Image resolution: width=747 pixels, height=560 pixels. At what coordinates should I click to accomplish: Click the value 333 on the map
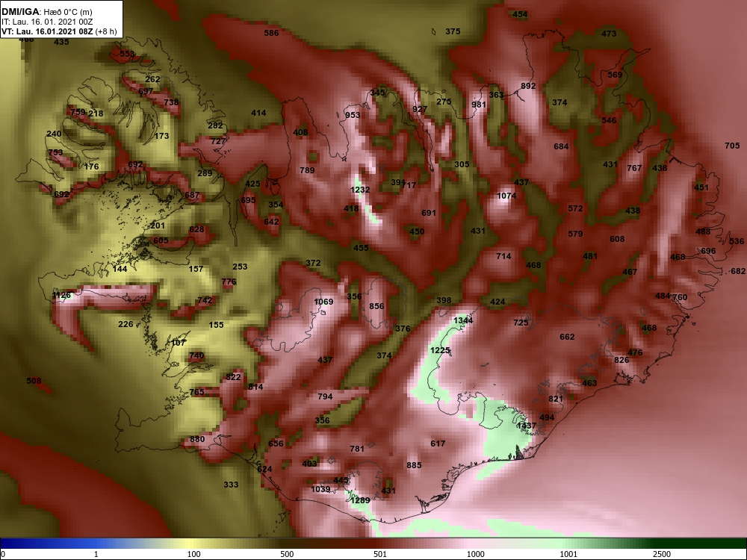[x=231, y=485]
